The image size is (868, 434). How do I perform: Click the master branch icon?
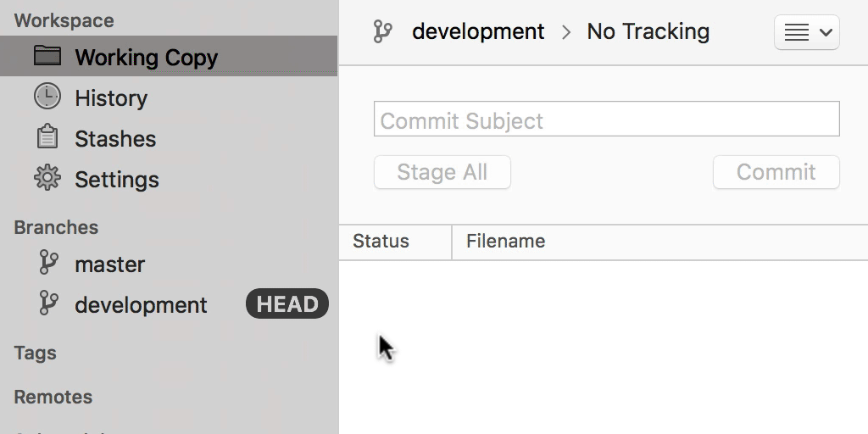(x=49, y=263)
